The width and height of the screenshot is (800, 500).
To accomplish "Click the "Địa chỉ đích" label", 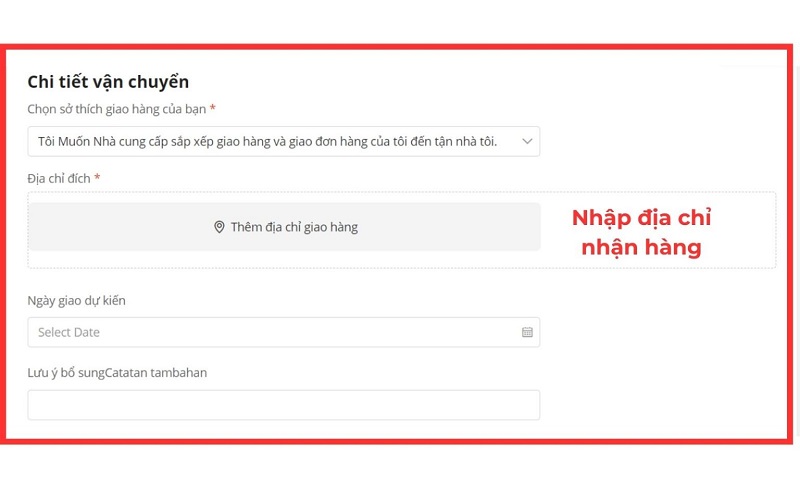I will coord(58,178).
